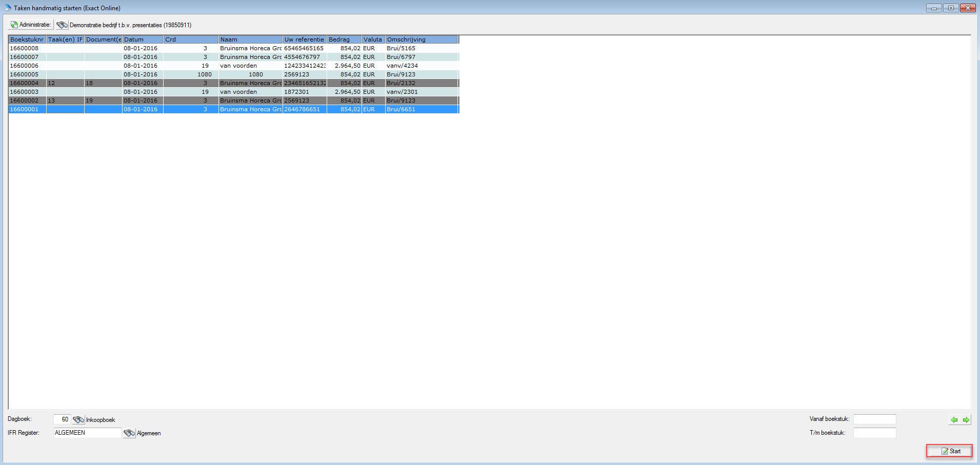Image resolution: width=980 pixels, height=465 pixels.
Task: Select row with boekstuk 16600004
Action: [x=233, y=83]
